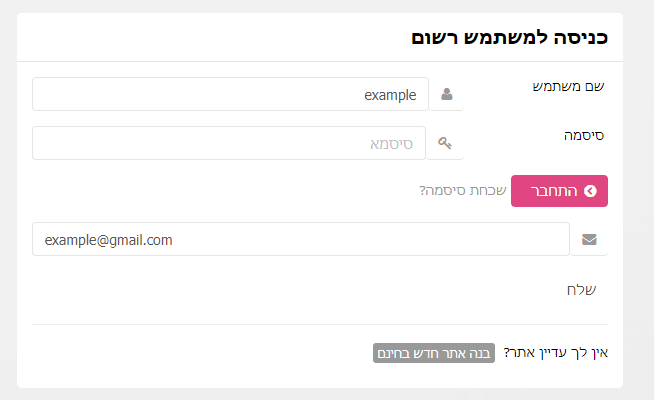Click the אין לך עדיין אתר? text
Image resolution: width=654 pixels, height=400 pixels.
[556, 353]
